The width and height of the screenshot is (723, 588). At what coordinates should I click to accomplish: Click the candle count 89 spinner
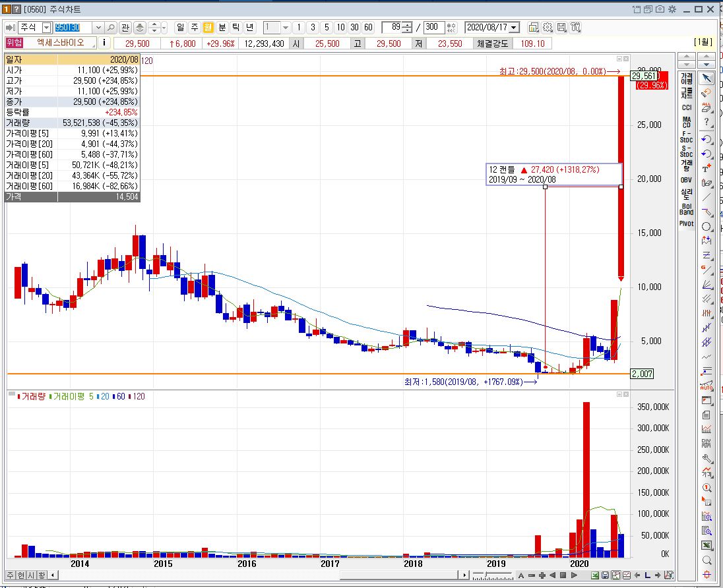pos(406,28)
